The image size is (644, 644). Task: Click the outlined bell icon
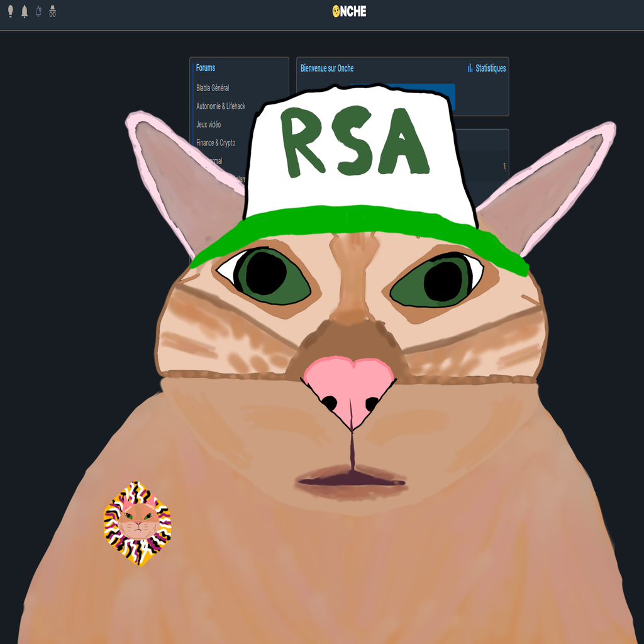(38, 11)
